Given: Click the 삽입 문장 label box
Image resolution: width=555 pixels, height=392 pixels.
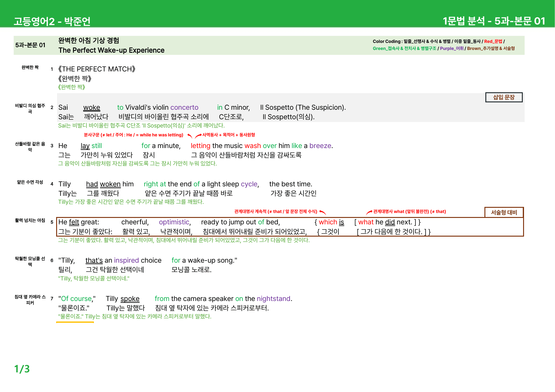Looking at the screenshot, I should click(x=504, y=97).
